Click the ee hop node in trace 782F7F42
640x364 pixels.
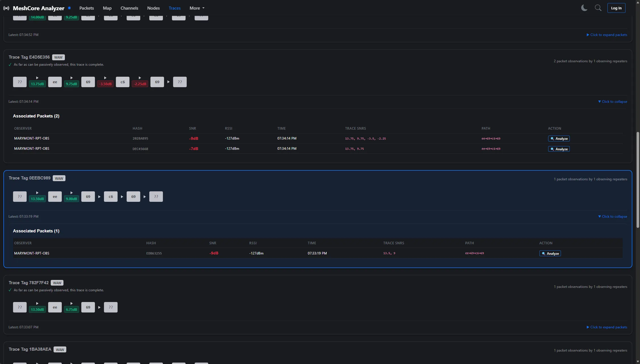click(x=55, y=307)
